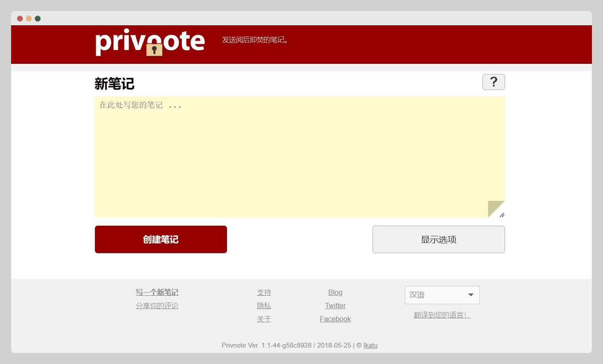Open the Blog link in footer
This screenshot has width=603, height=364.
point(335,293)
